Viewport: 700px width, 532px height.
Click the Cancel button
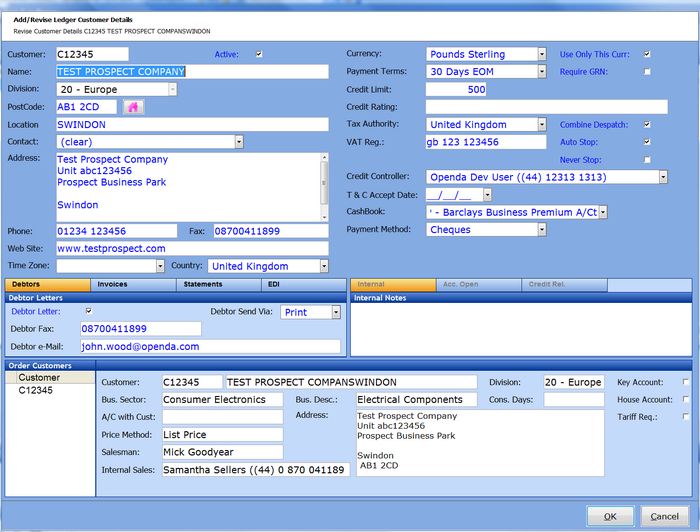664,516
